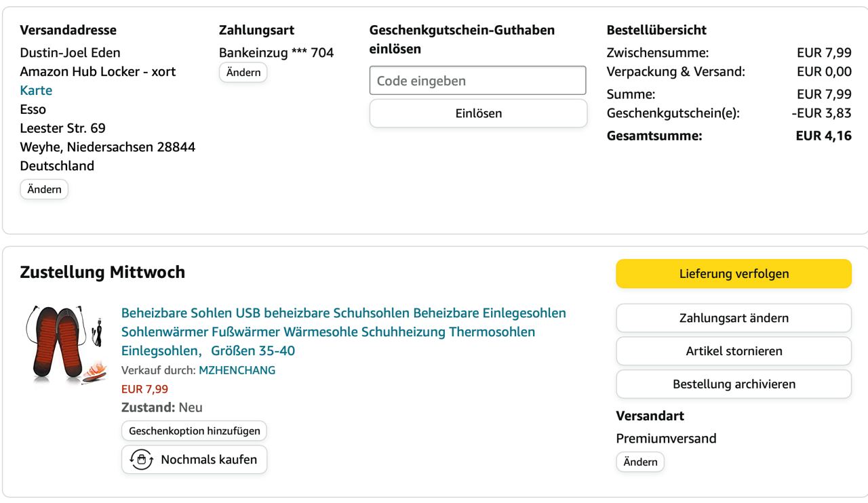Change the shipping address with Ändern

(45, 189)
